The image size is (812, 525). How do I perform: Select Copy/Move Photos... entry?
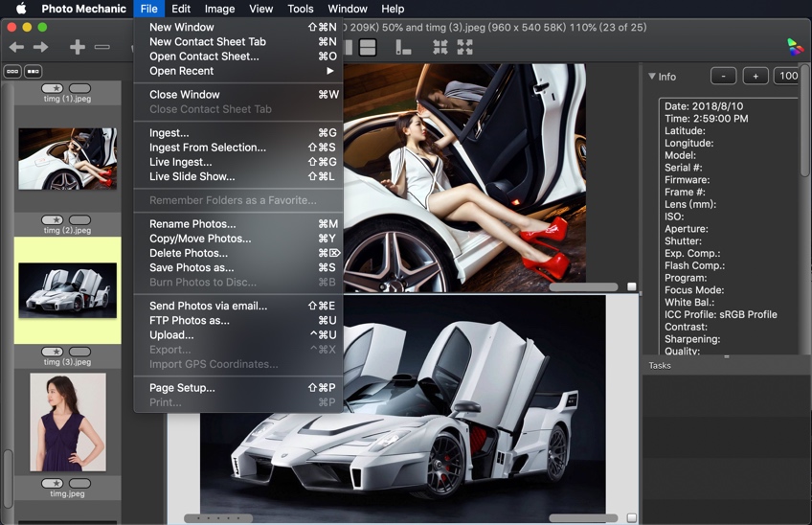pyautogui.click(x=238, y=239)
